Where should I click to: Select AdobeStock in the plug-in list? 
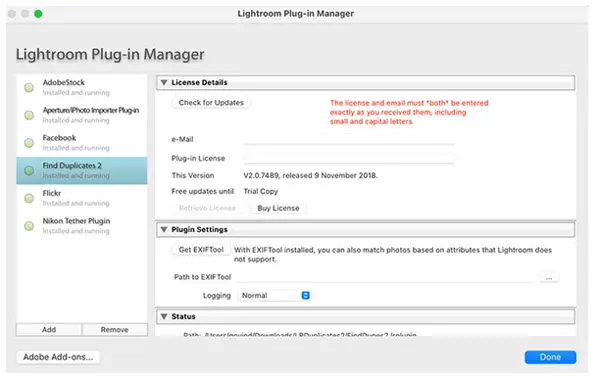tap(82, 88)
